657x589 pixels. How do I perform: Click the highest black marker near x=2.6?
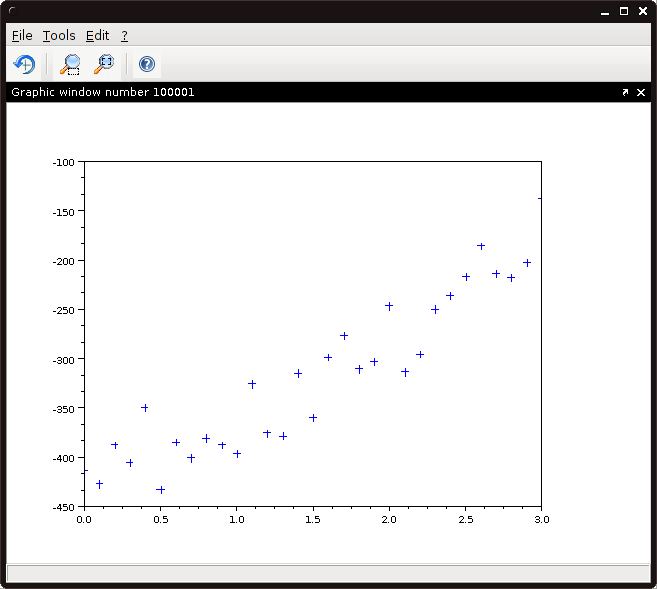click(x=481, y=246)
